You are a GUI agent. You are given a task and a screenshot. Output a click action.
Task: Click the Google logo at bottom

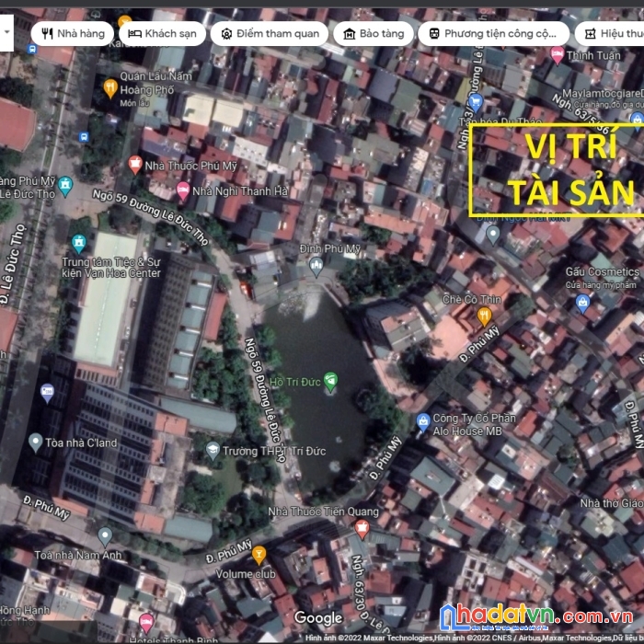(x=318, y=617)
